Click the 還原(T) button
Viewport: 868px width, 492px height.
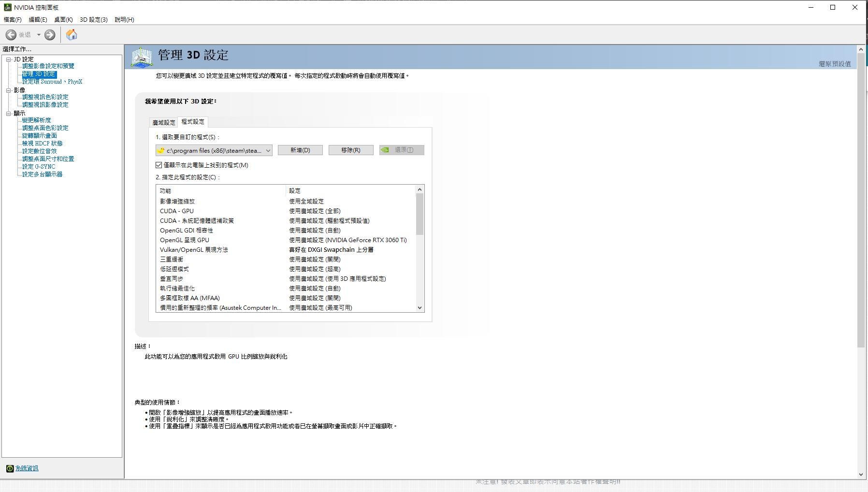402,150
